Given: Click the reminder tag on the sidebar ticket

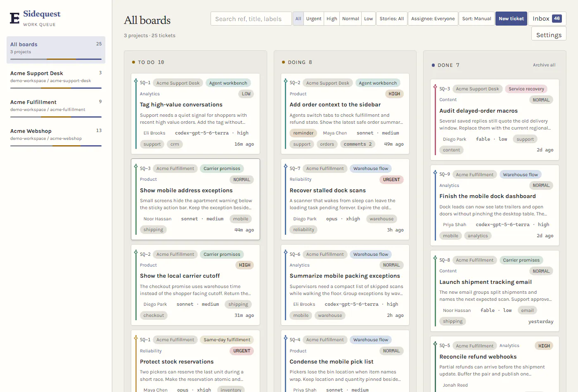Looking at the screenshot, I should pos(303,133).
